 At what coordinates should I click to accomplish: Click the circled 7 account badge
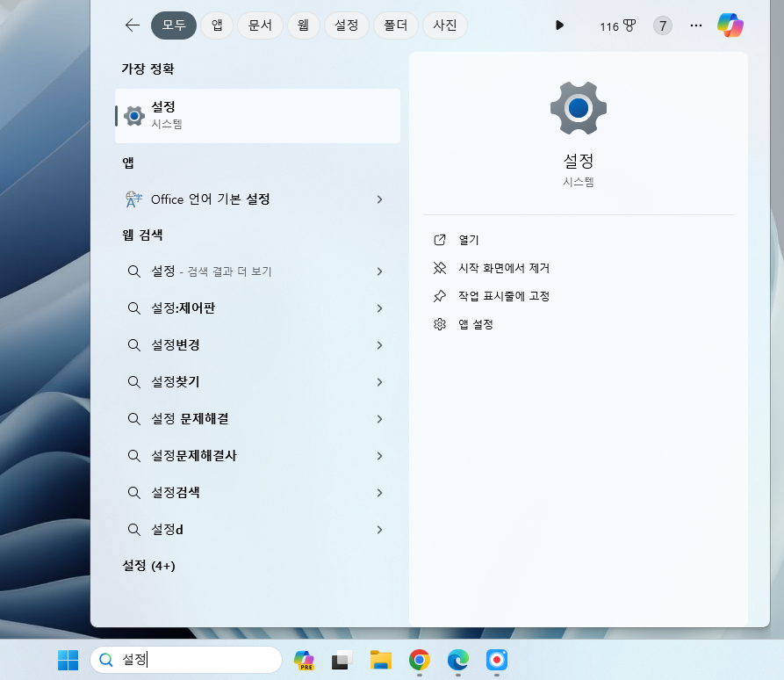click(663, 25)
